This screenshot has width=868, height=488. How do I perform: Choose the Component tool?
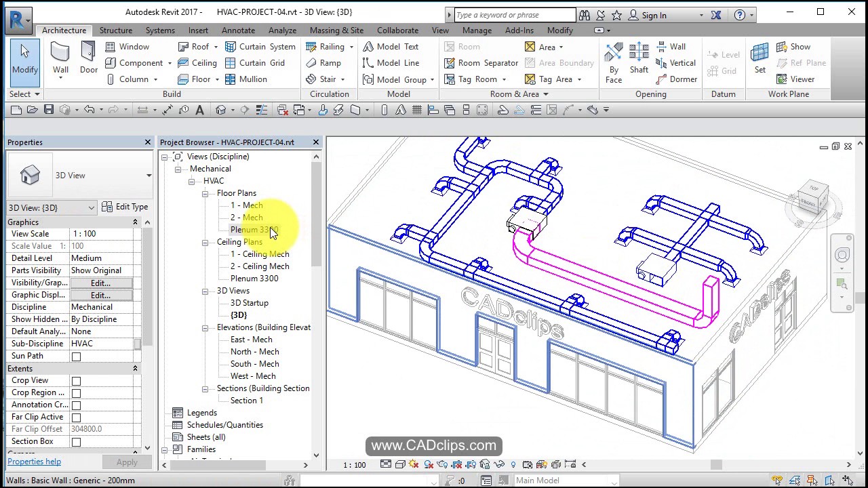(134, 63)
